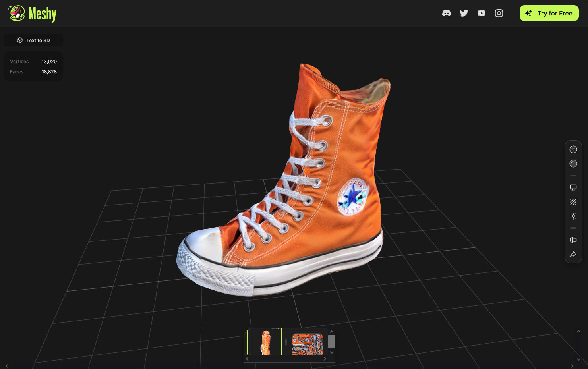
Task: Select the shoe model thumbnail
Action: 265,343
